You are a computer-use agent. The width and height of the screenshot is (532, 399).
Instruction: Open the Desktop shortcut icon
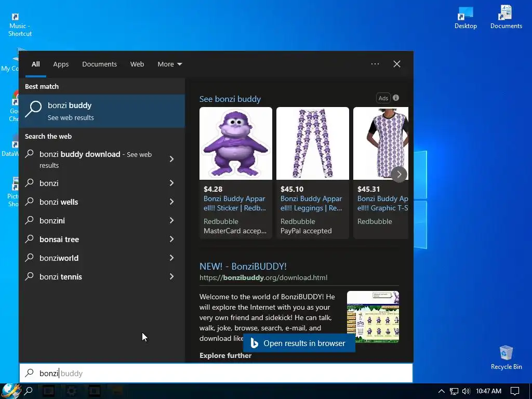465,17
